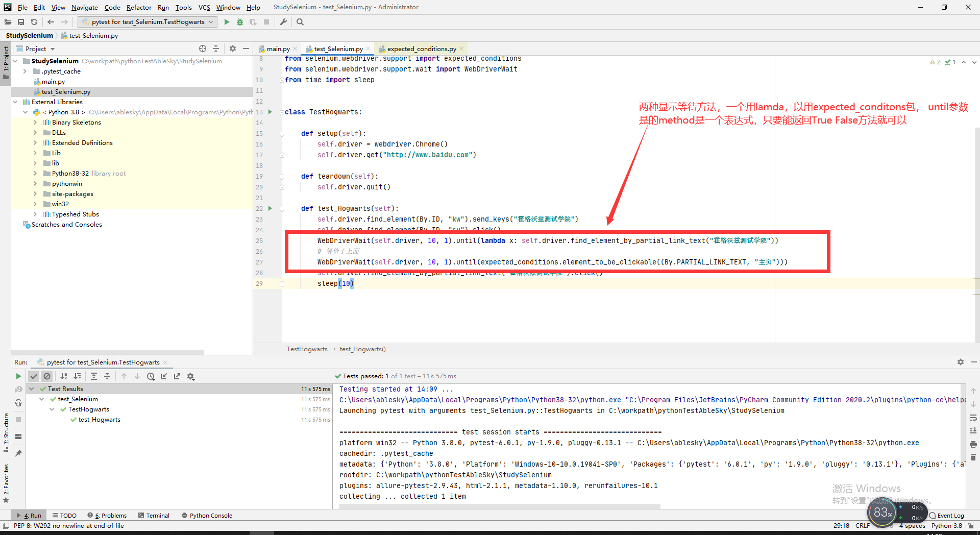
Task: Click CRLF line separator in status bar
Action: [863, 526]
